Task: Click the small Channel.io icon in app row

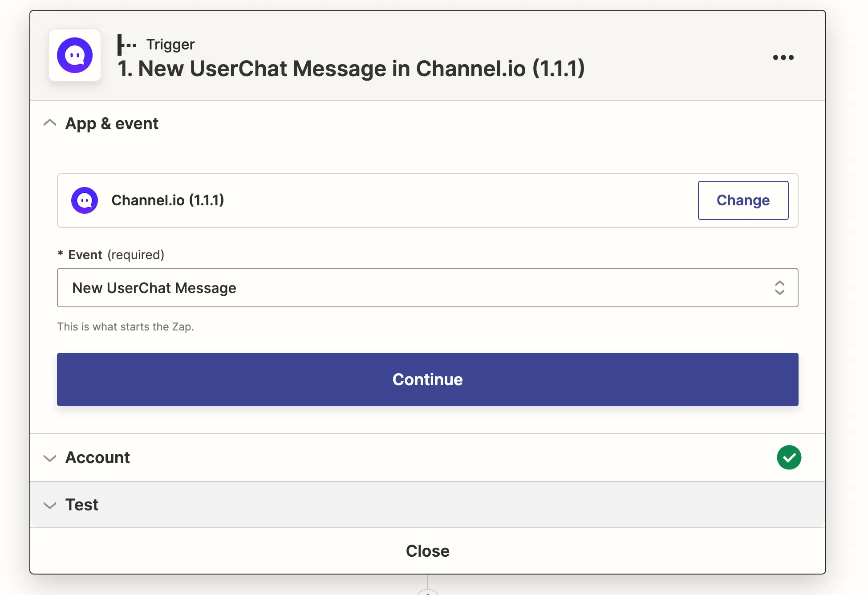Action: coord(85,200)
